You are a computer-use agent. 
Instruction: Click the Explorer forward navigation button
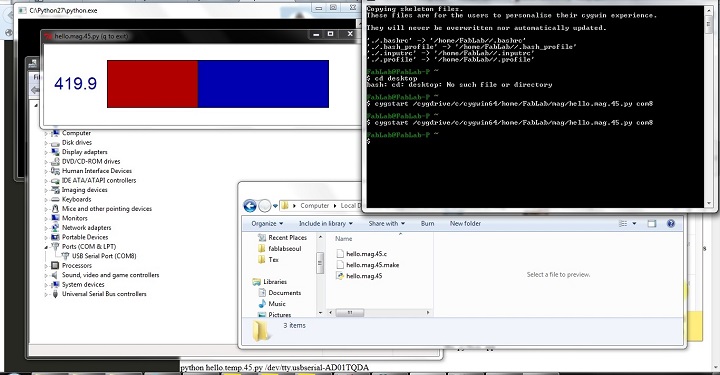[264, 206]
